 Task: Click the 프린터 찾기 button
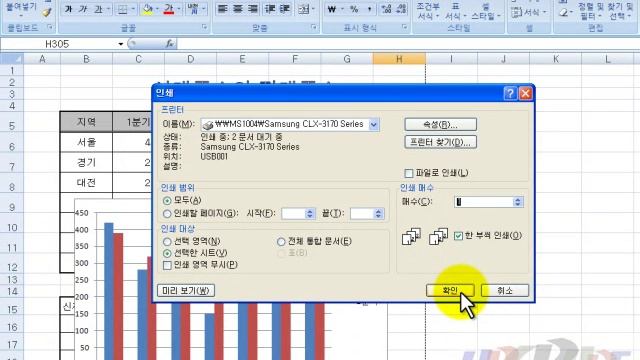pyautogui.click(x=440, y=142)
